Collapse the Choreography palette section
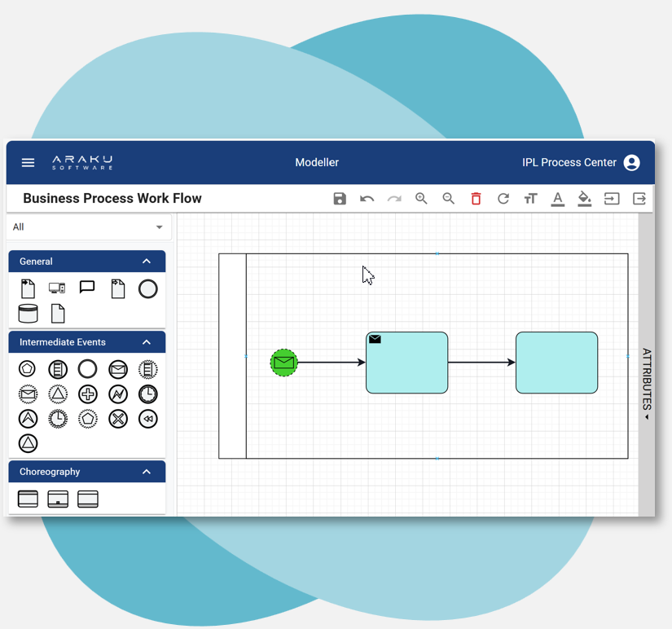Viewport: 672px width, 629px height. click(x=147, y=472)
